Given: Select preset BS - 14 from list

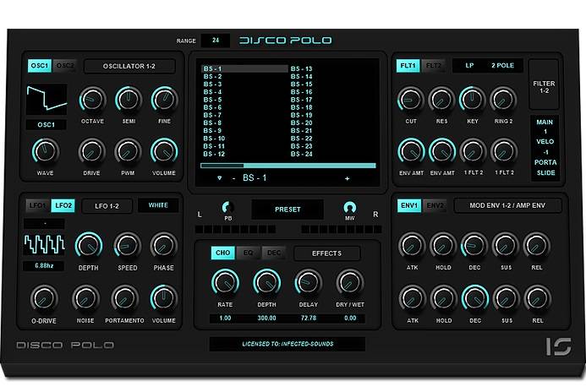Looking at the screenshot, I should coord(302,77).
